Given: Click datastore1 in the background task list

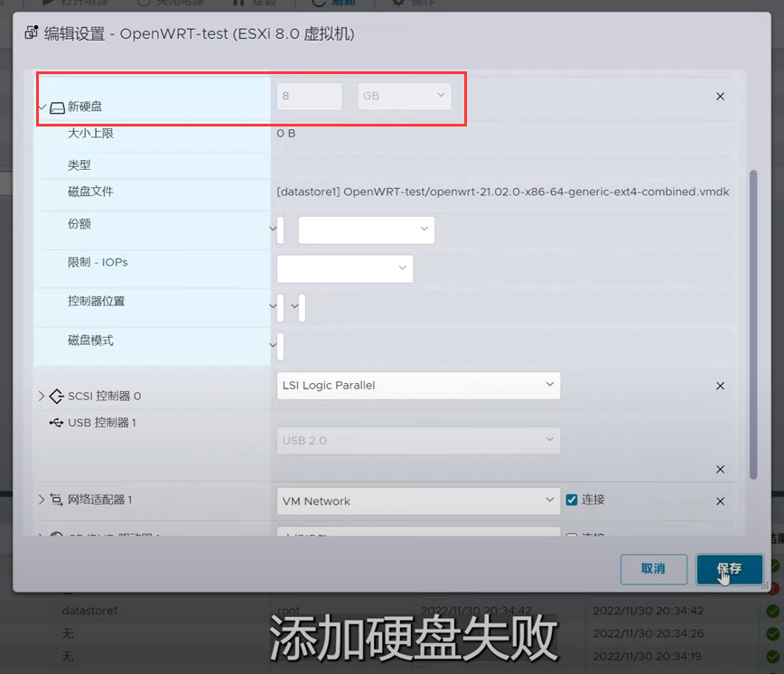Looking at the screenshot, I should (x=89, y=611).
